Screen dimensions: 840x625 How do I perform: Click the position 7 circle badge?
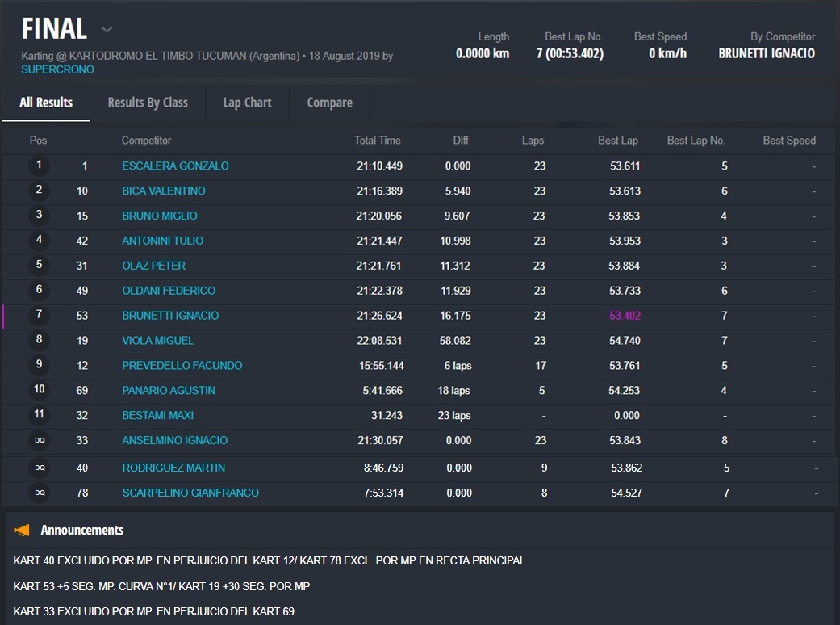click(39, 316)
